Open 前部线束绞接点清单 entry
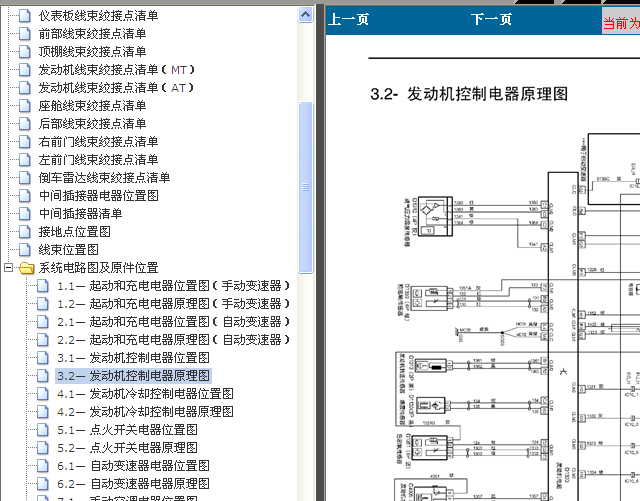The width and height of the screenshot is (640, 501). pos(92,34)
